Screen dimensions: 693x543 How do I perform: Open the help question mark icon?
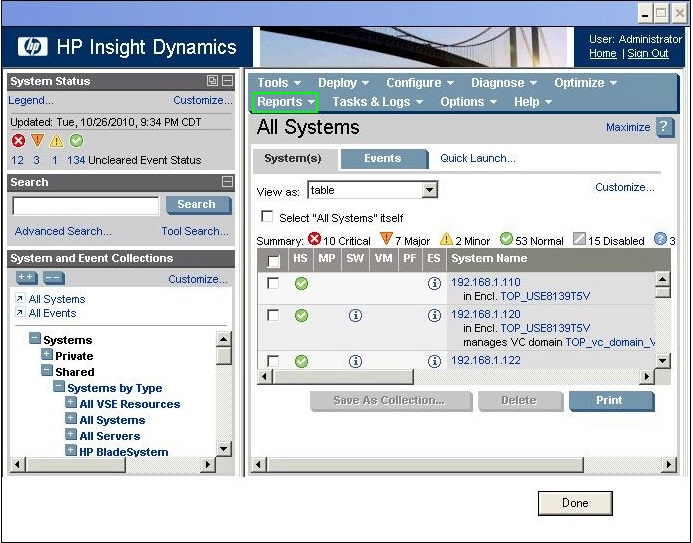pyautogui.click(x=665, y=127)
